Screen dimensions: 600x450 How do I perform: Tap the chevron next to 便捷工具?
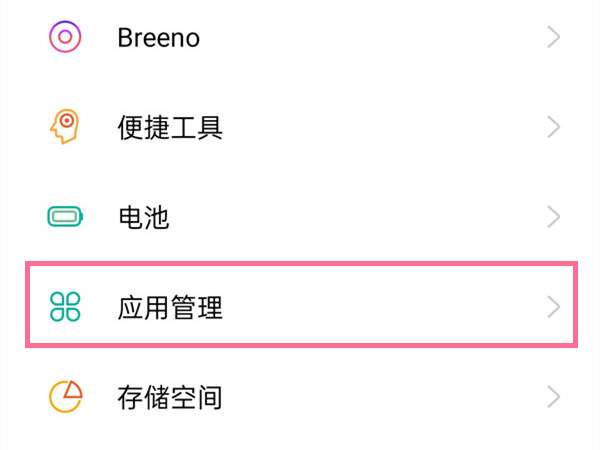(x=554, y=127)
